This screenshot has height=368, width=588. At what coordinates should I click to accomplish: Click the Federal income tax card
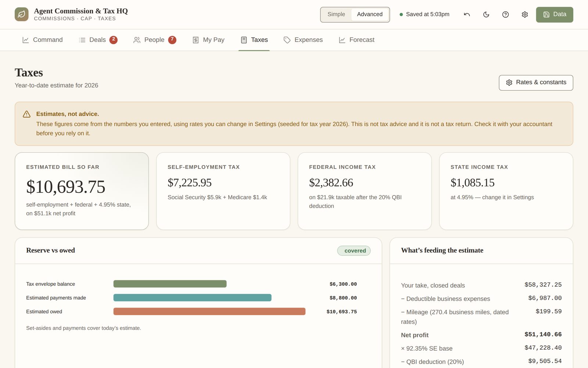pyautogui.click(x=365, y=191)
